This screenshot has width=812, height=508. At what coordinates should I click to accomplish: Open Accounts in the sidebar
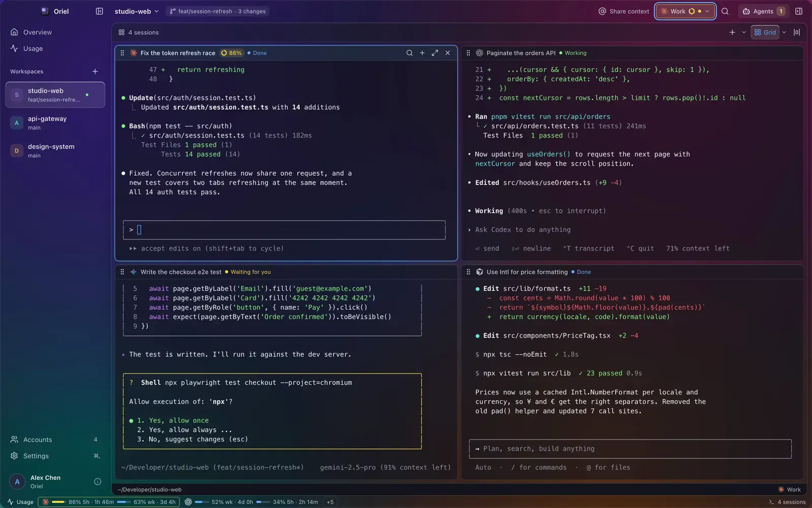pyautogui.click(x=55, y=440)
